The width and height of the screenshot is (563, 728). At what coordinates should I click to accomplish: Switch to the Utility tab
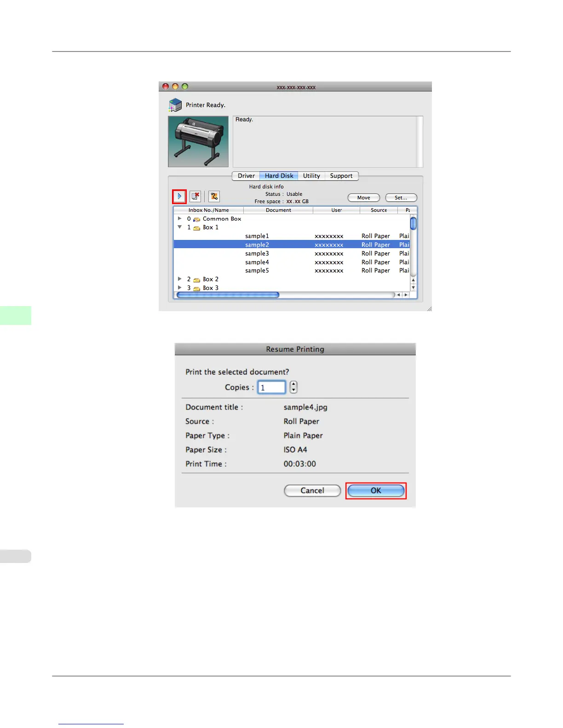311,176
